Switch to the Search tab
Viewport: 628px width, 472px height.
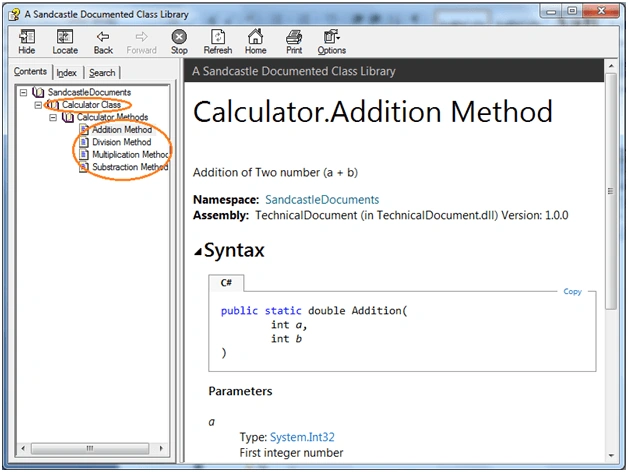pyautogui.click(x=102, y=73)
